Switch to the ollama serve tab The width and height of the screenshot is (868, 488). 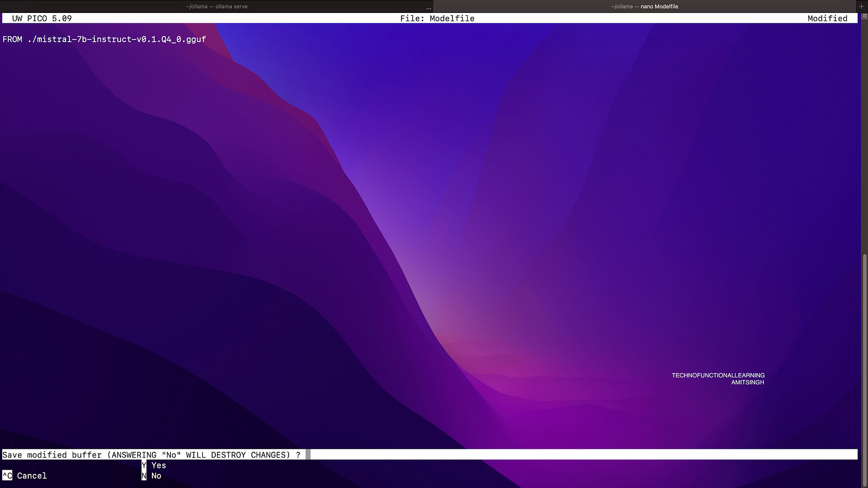click(x=216, y=7)
